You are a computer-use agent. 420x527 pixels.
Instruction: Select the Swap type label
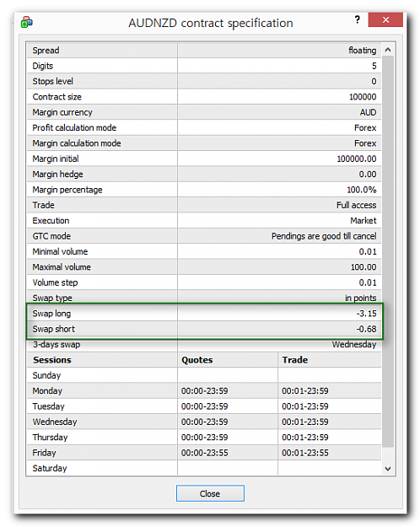[x=52, y=298]
